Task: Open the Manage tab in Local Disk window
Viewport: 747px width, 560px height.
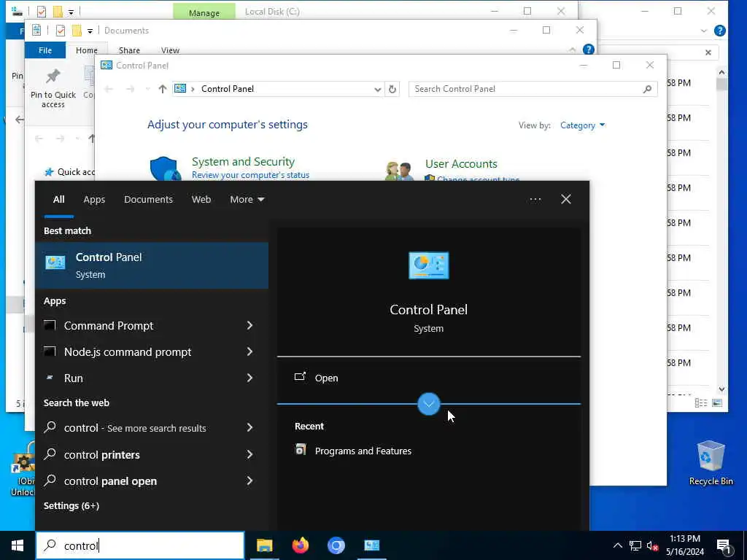Action: [204, 12]
